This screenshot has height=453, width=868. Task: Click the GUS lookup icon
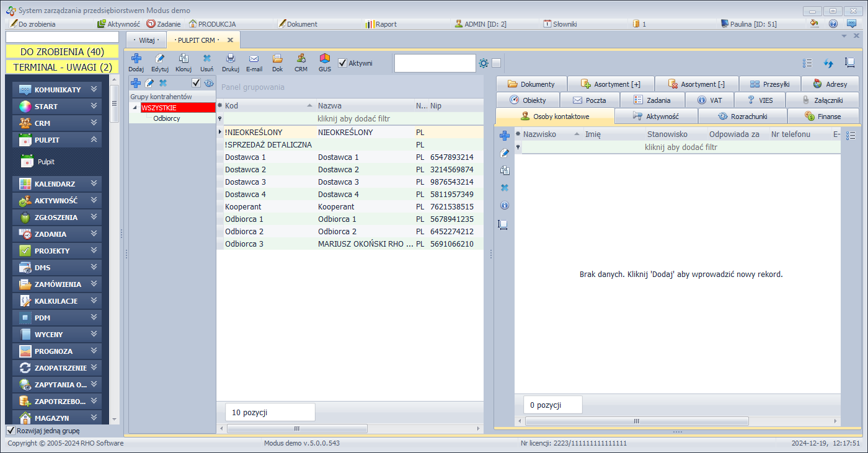click(324, 59)
